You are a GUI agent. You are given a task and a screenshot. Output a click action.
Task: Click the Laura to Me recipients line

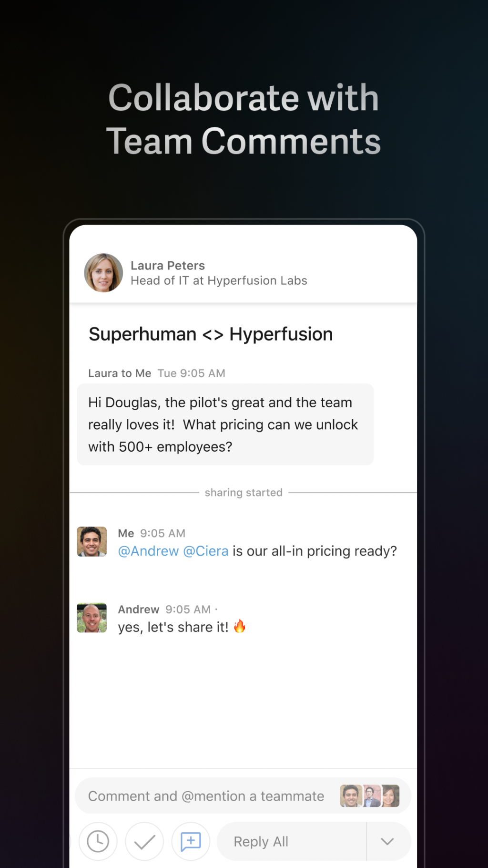pyautogui.click(x=120, y=373)
